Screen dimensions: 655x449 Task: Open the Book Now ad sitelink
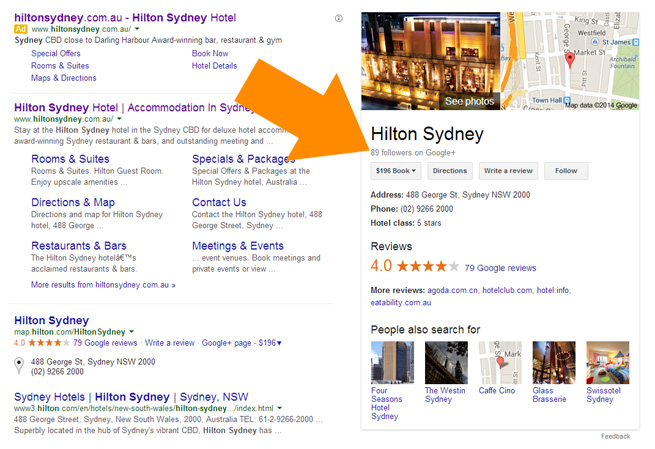click(x=210, y=53)
